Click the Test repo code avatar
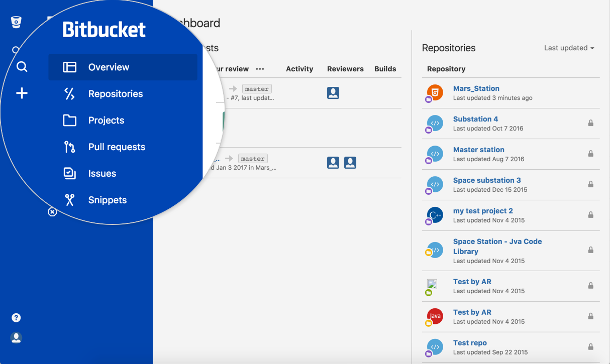Viewport: 610px width, 364px height. (x=435, y=347)
